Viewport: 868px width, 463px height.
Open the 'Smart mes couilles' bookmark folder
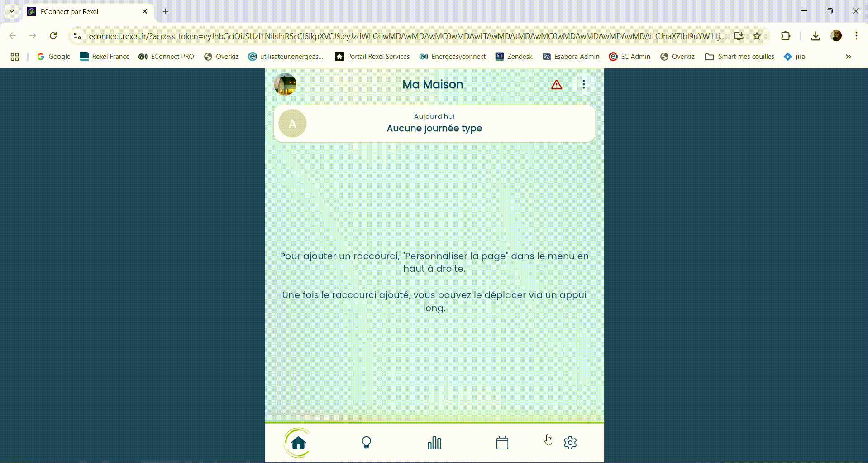tap(739, 57)
